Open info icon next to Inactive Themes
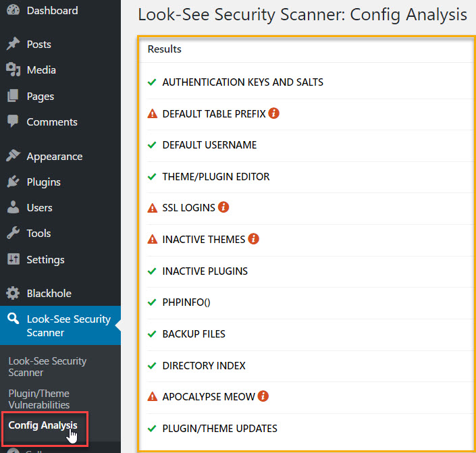 [253, 238]
